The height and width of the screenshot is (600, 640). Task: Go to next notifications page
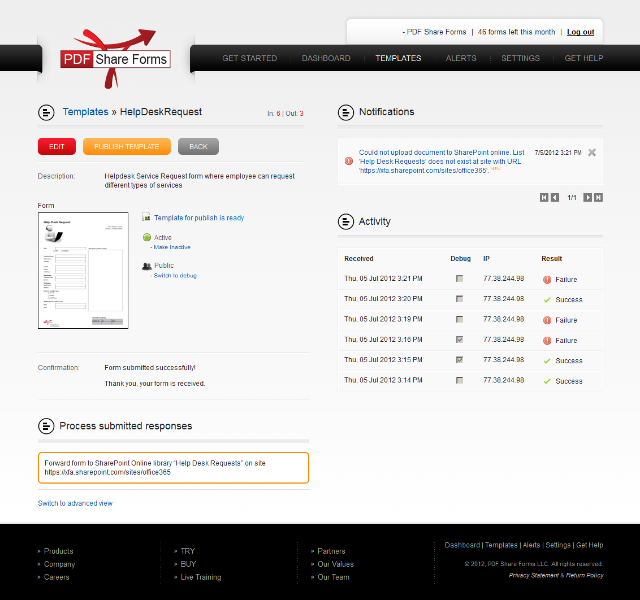[x=587, y=198]
